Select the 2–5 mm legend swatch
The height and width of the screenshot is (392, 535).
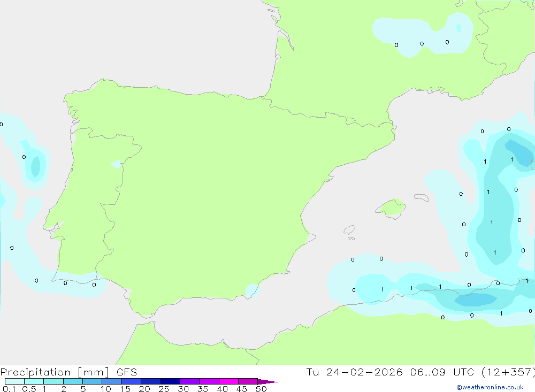[x=73, y=381]
